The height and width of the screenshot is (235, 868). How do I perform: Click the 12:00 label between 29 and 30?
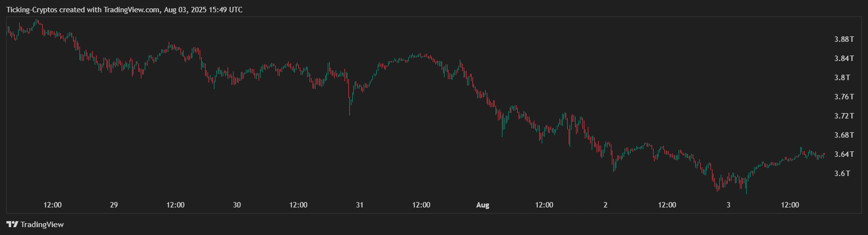point(175,205)
